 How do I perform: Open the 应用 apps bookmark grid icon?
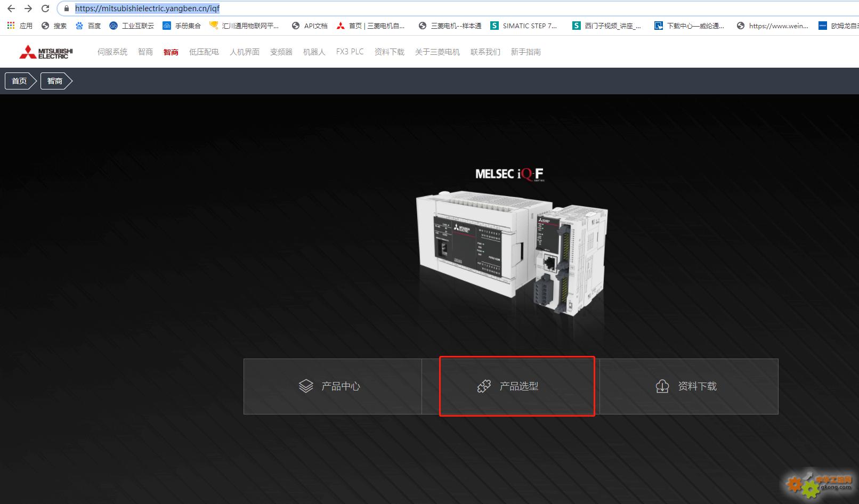(20, 26)
